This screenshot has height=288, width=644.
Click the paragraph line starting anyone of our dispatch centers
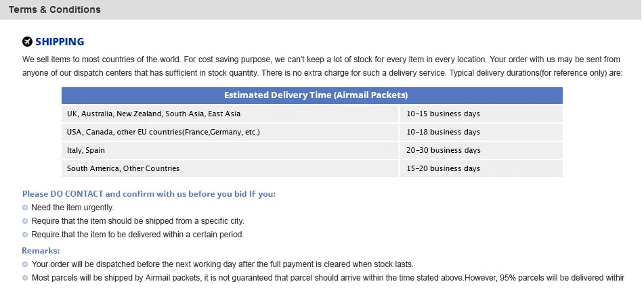[x=322, y=74]
